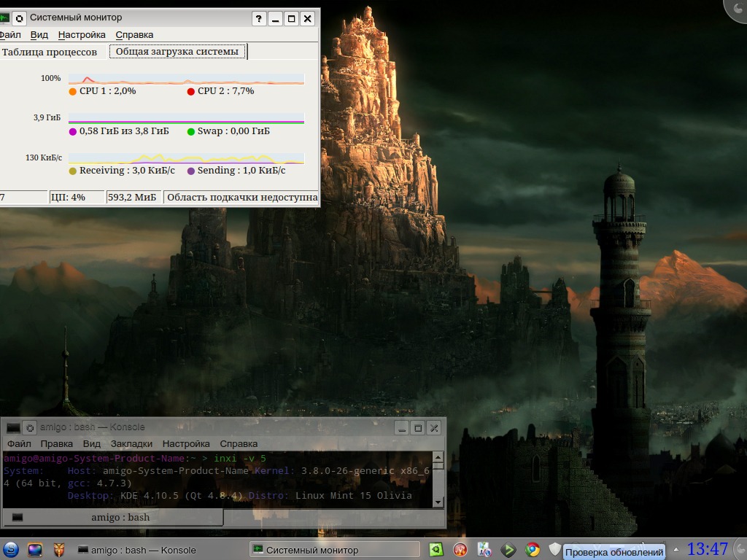This screenshot has height=560, width=747.
Task: Click the 'ЦП: 4%' status bar entry
Action: tap(76, 197)
